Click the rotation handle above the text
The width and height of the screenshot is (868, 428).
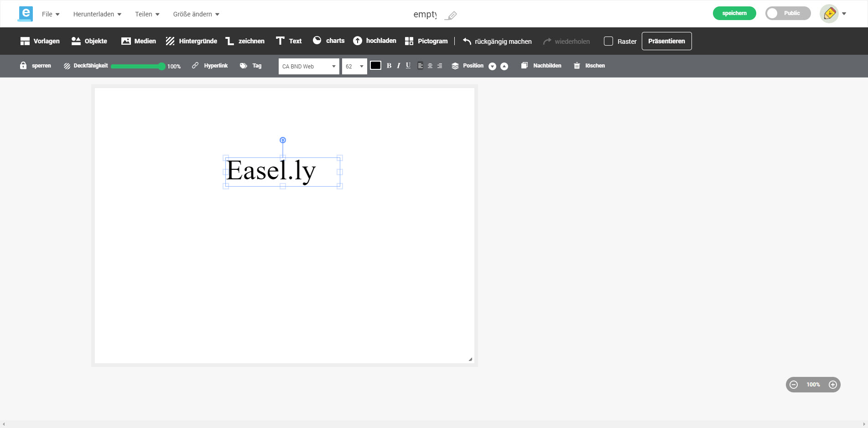(283, 140)
